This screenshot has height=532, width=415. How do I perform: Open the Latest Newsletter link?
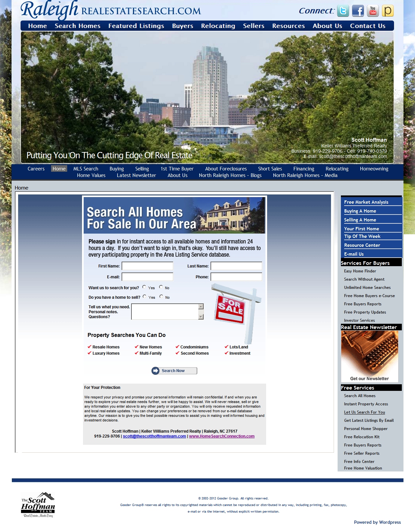(136, 175)
